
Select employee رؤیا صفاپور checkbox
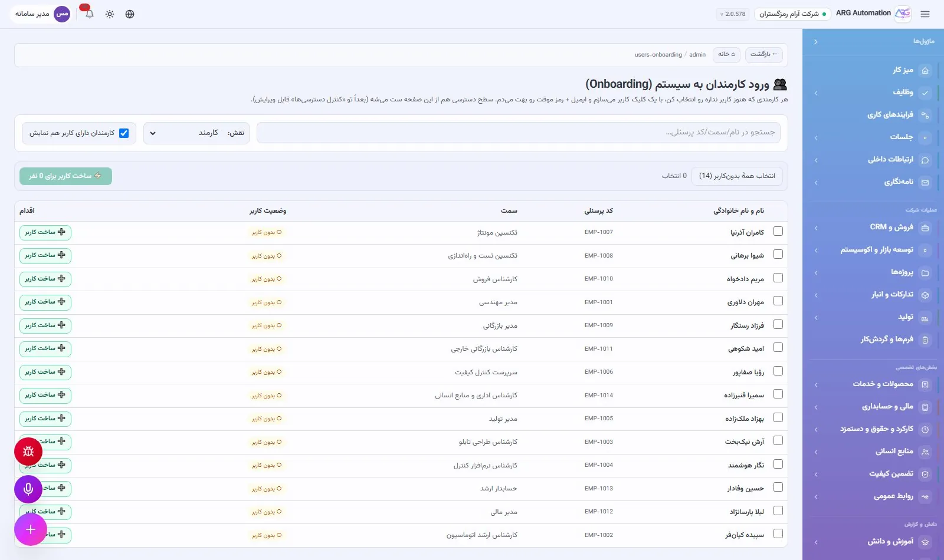click(x=778, y=371)
